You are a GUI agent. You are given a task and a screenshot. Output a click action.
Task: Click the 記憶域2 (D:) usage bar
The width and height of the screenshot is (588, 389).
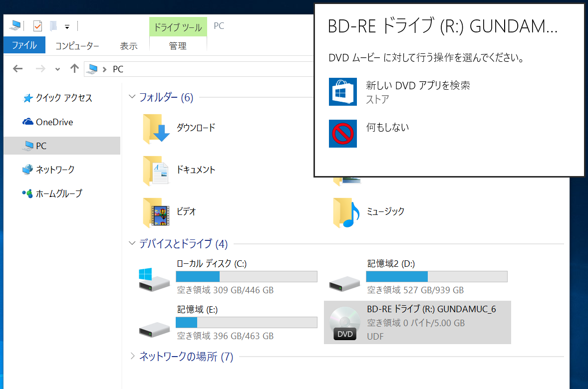click(x=436, y=277)
